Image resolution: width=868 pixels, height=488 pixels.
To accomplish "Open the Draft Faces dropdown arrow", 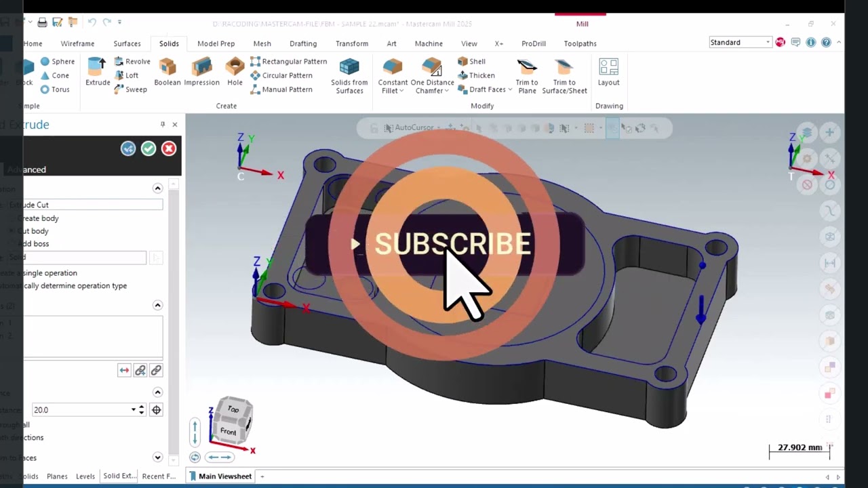I will click(510, 89).
